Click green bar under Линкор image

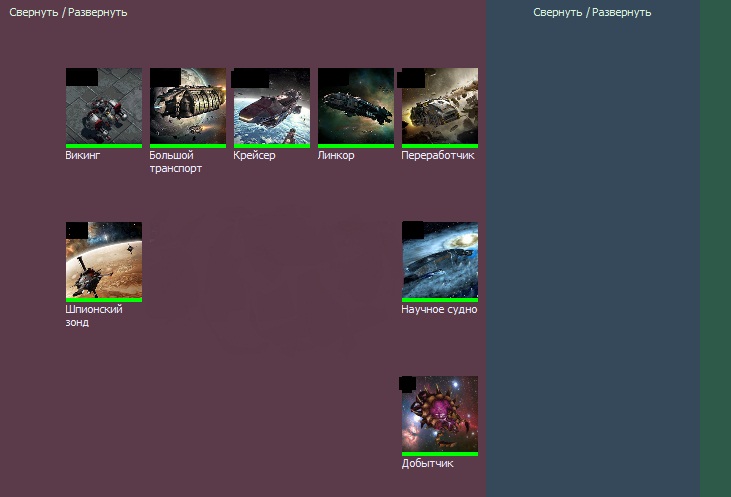pos(356,146)
